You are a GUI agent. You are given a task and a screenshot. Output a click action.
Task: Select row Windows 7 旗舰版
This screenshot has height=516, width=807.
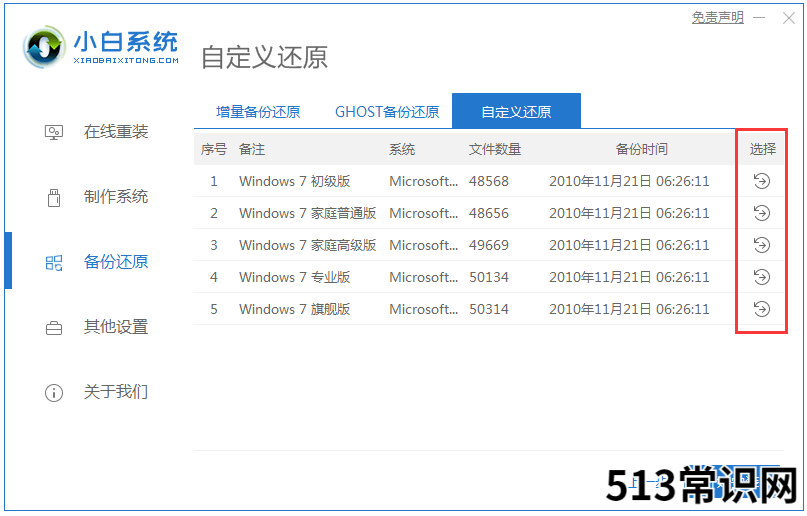tap(489, 309)
